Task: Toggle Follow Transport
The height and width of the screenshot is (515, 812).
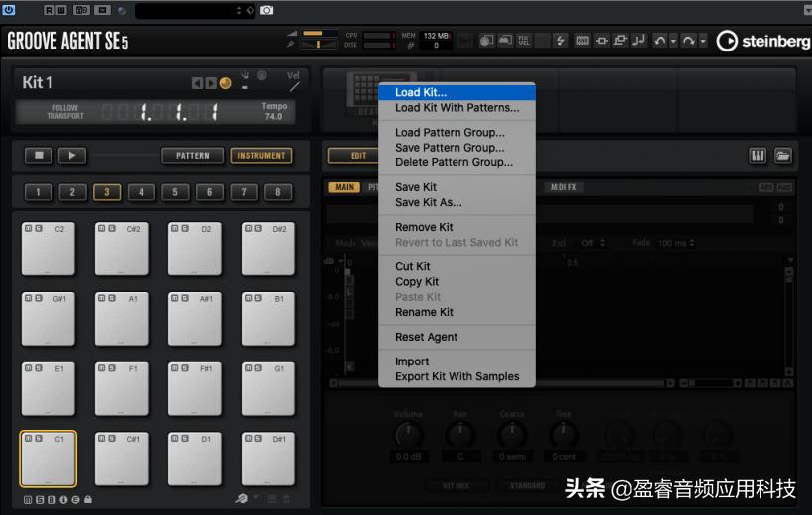Action: (x=65, y=112)
